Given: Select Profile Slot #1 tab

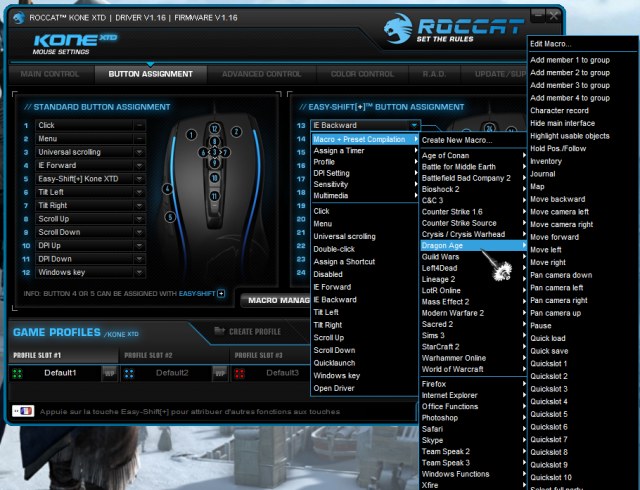Looking at the screenshot, I should (x=63, y=355).
